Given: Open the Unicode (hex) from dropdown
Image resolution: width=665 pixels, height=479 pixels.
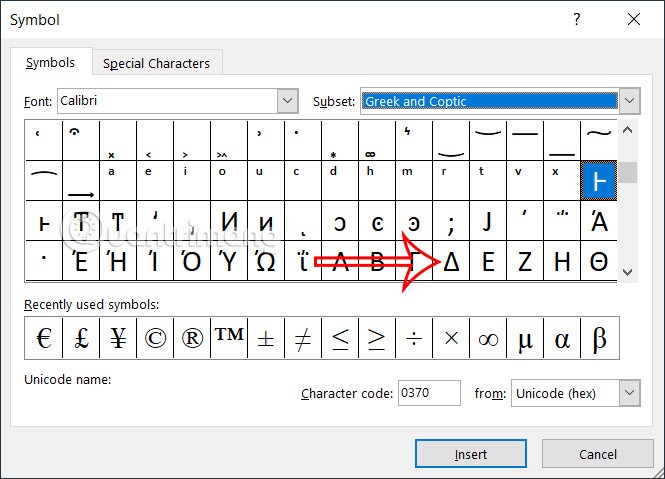Looking at the screenshot, I should coord(629,393).
